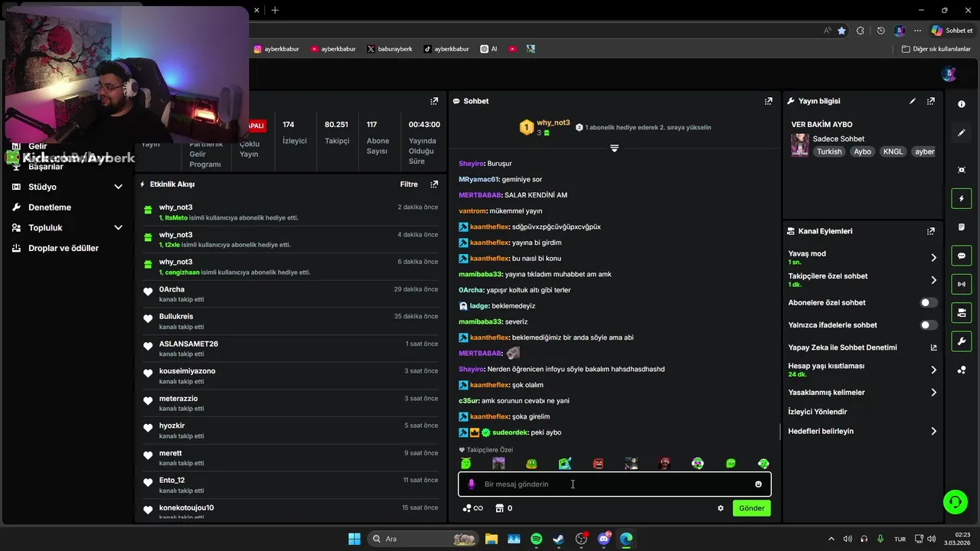980x551 pixels.
Task: Open Diğer sık kullanılanlar bookmarks folder
Action: point(936,49)
